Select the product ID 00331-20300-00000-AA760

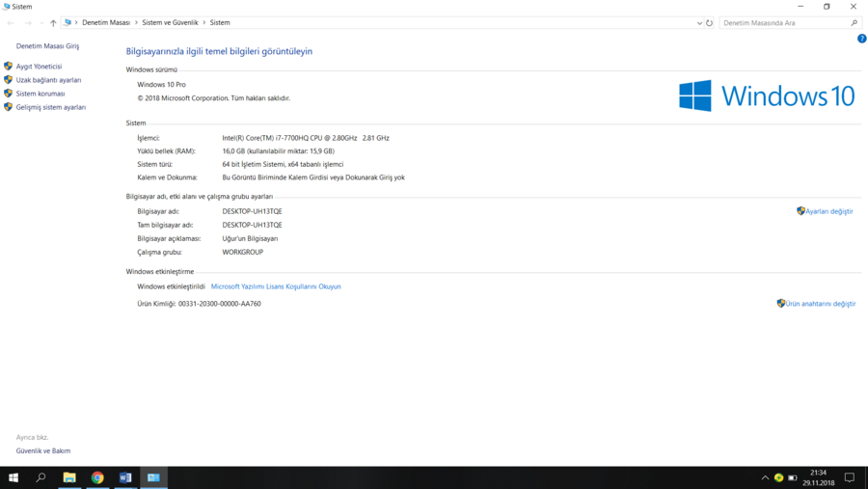tap(219, 304)
